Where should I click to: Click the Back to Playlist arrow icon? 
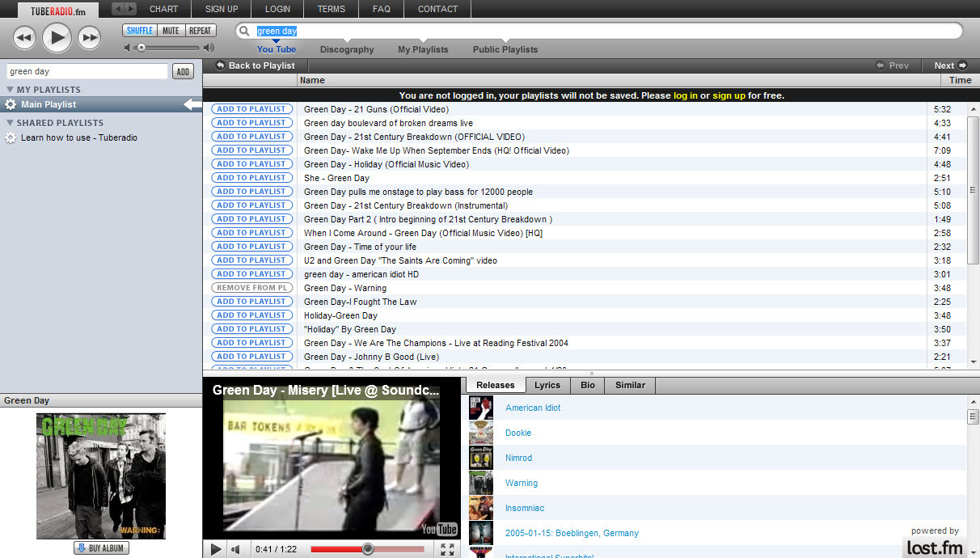click(x=221, y=66)
